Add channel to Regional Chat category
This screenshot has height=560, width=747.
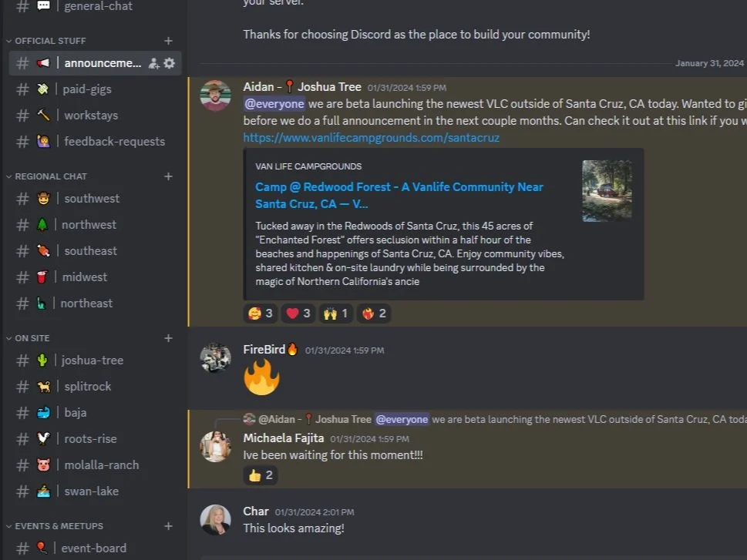point(168,176)
